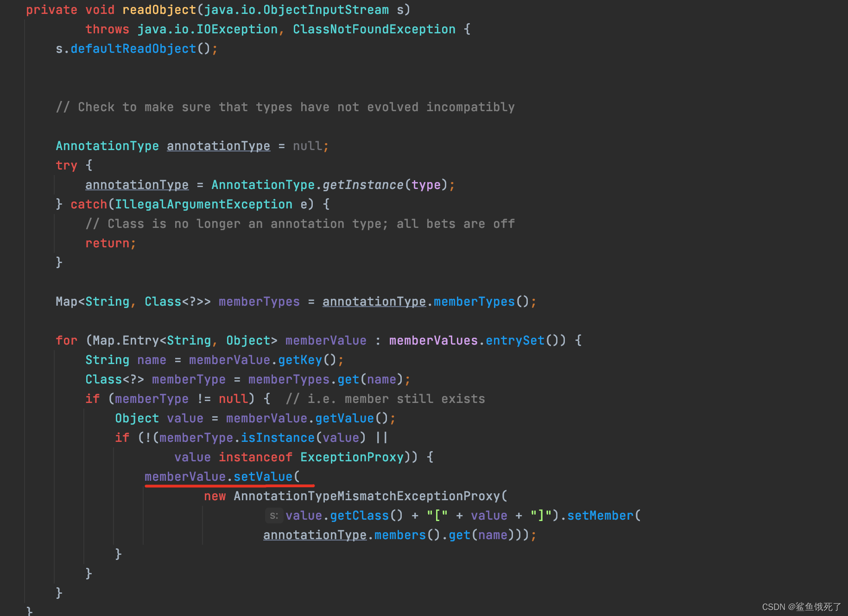The height and width of the screenshot is (616, 848).
Task: Click ExceptionProxy class name
Action: coord(352,457)
